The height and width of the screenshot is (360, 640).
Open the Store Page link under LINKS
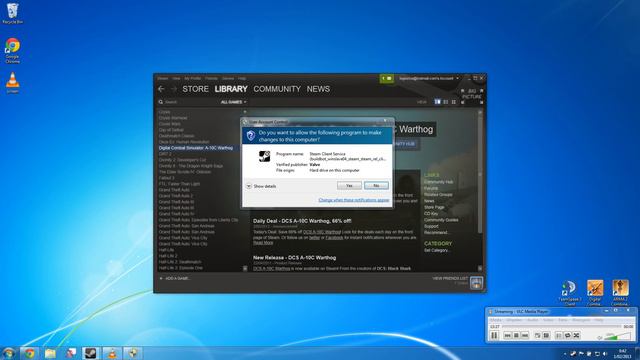tap(434, 207)
